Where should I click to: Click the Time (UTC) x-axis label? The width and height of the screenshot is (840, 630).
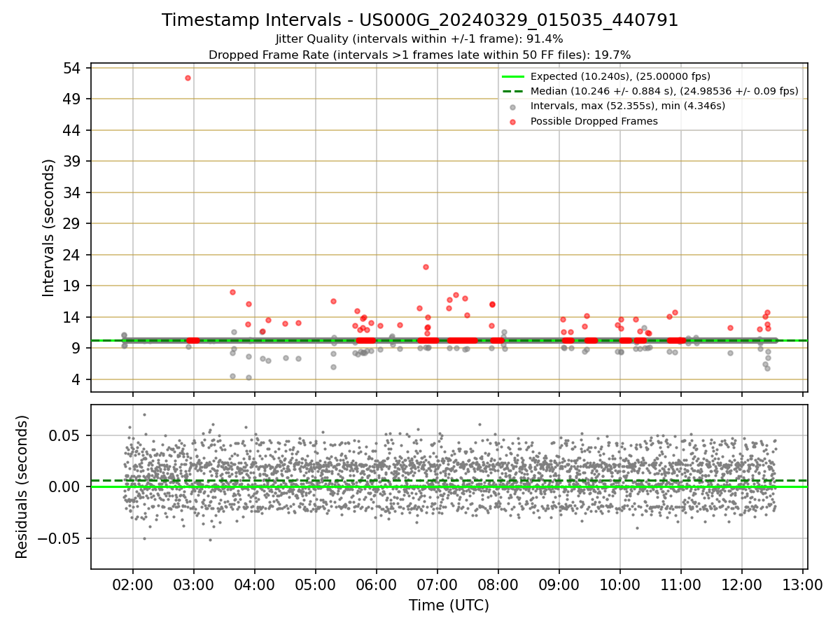[x=449, y=605]
